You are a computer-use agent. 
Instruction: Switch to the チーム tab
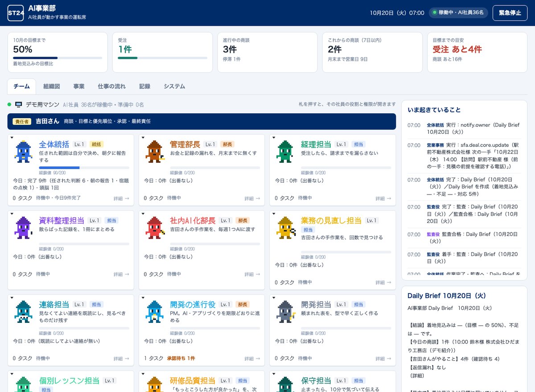[x=22, y=87]
